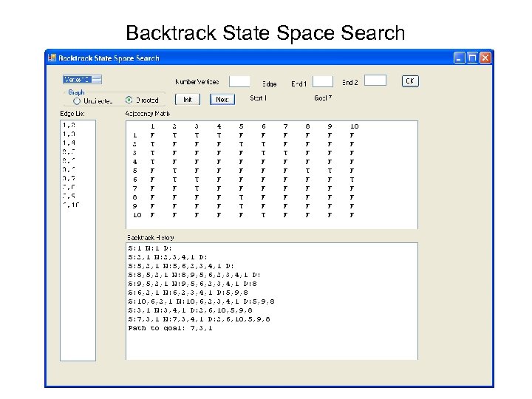The image size is (532, 399).
Task: Click the application icon in the title bar
Action: pos(52,58)
